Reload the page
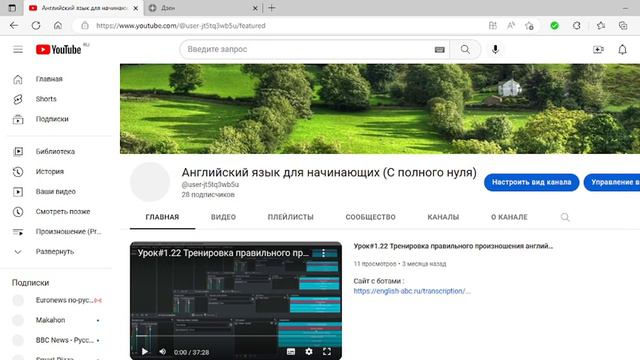640x360 pixels. click(x=36, y=25)
